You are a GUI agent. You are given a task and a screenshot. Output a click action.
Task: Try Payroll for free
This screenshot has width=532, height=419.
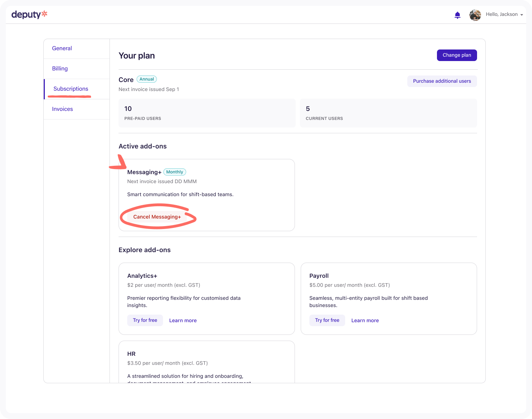[x=327, y=320]
